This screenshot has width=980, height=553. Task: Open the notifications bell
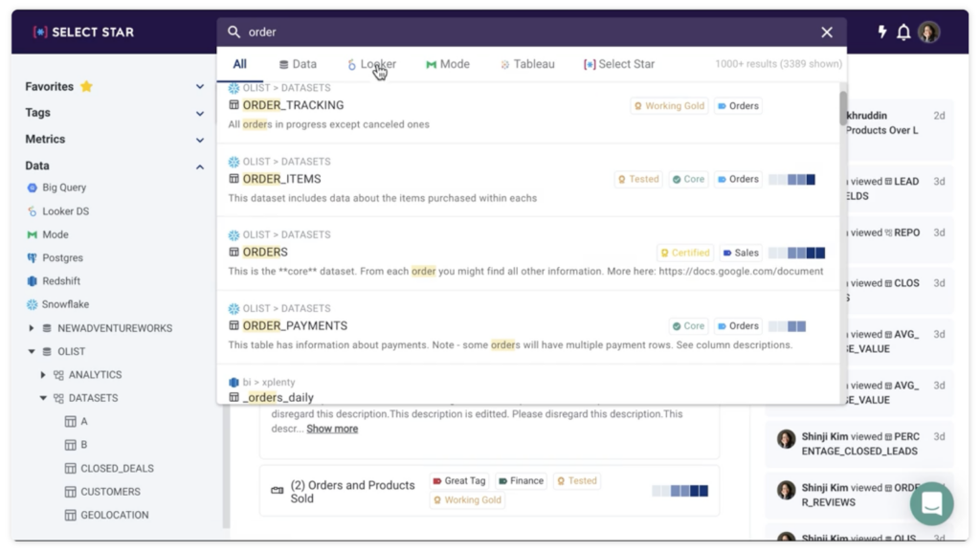click(x=903, y=32)
